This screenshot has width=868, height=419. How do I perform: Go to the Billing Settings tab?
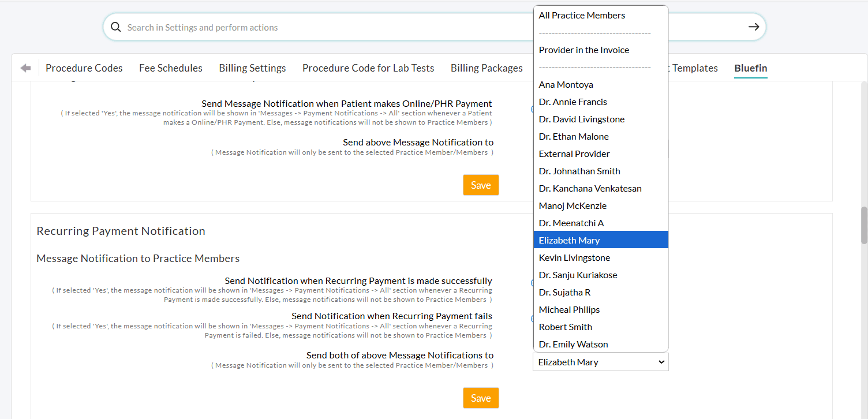[x=252, y=68]
